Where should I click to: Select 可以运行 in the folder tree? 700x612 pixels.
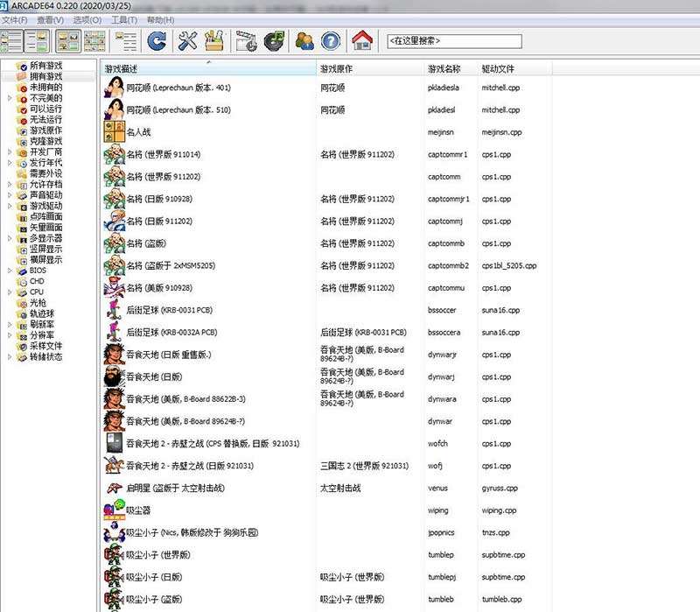(46, 109)
